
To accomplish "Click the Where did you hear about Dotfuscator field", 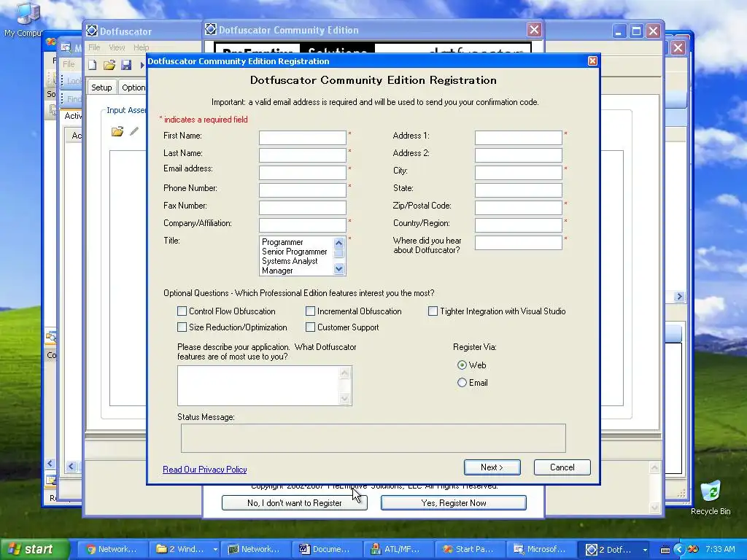I will (519, 242).
